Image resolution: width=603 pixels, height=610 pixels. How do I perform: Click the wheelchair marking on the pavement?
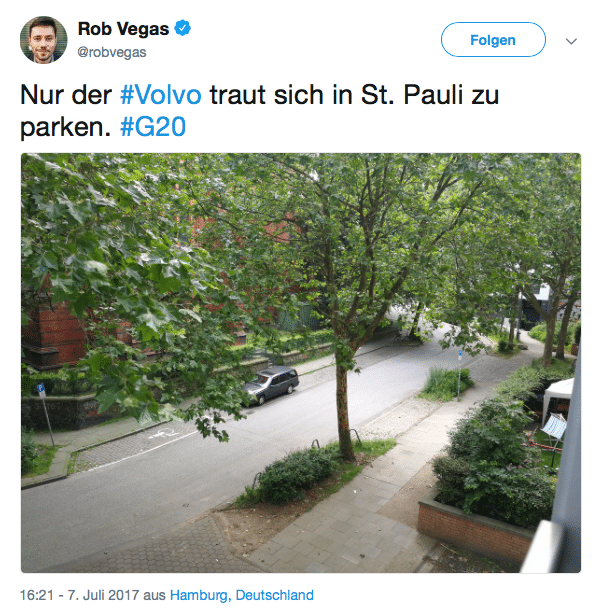[164, 433]
